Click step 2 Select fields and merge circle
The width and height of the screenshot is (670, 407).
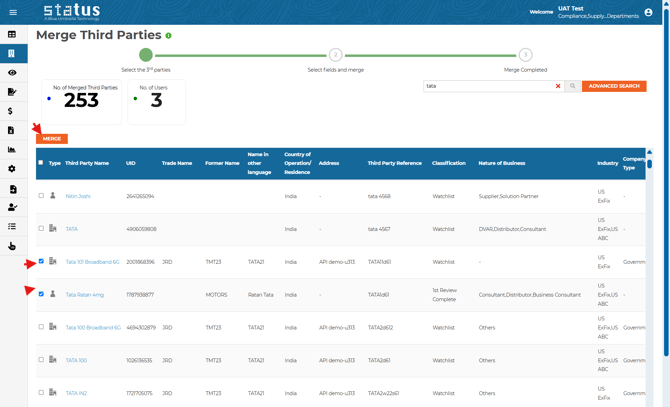[x=335, y=55]
